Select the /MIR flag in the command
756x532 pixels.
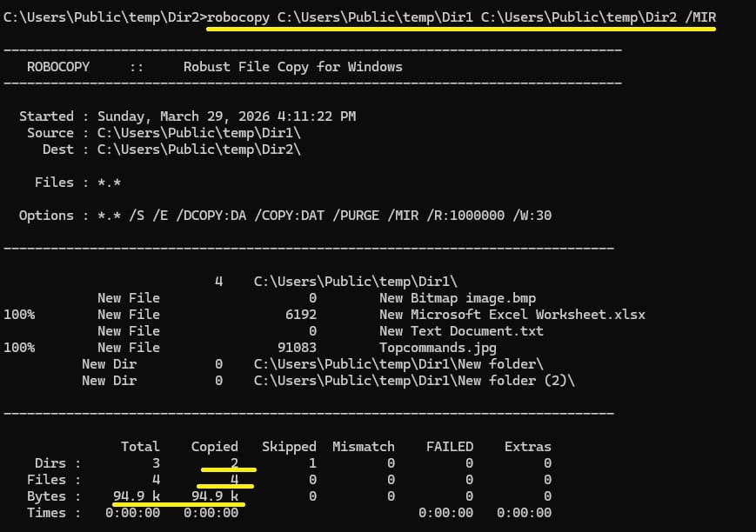(699, 17)
